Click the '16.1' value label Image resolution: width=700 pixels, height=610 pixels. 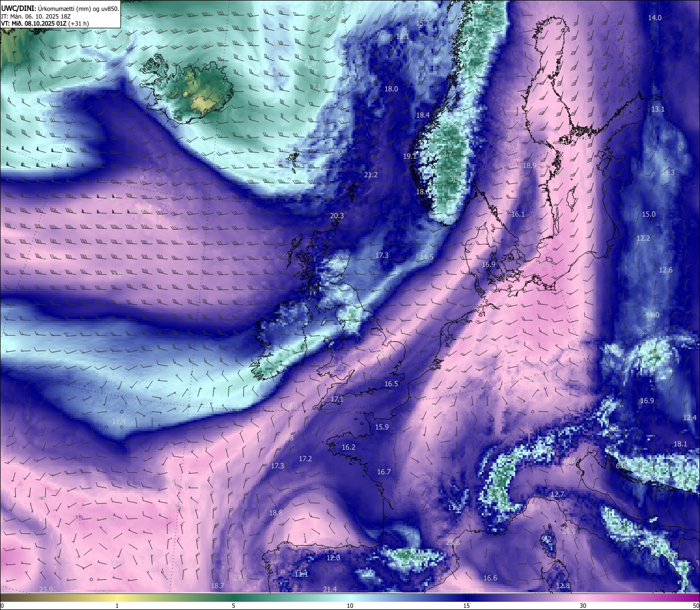click(x=518, y=214)
